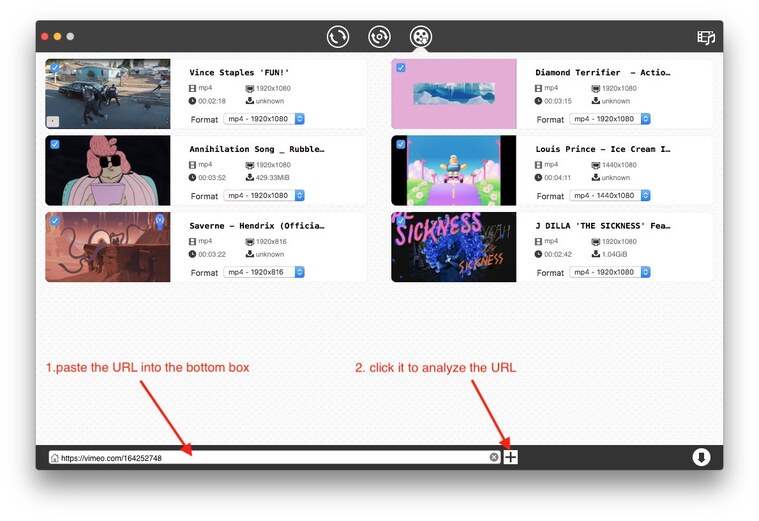The width and height of the screenshot is (759, 521).
Task: Click the title "J DILLA 'THE SICKNESS' Fea…"
Action: pyautogui.click(x=603, y=226)
